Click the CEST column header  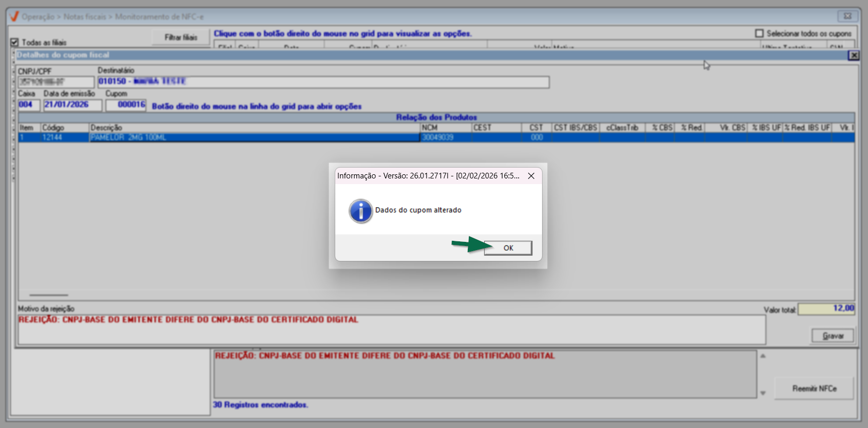pos(497,128)
